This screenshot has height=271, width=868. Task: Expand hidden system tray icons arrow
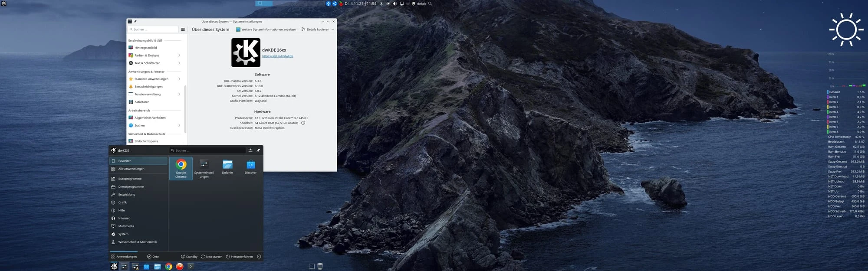(x=408, y=3)
